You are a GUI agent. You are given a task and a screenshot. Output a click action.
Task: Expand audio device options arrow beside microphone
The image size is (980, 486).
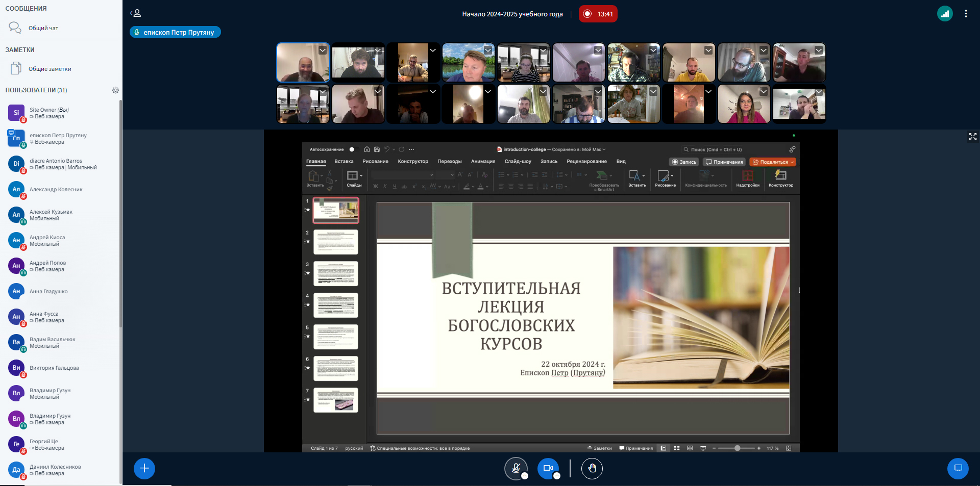click(525, 476)
